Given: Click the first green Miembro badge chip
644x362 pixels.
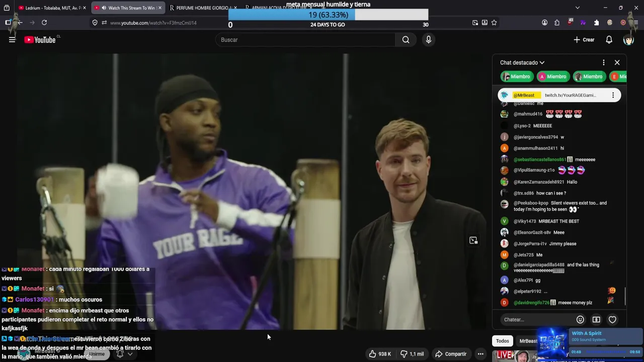Looking at the screenshot, I should tap(516, 76).
